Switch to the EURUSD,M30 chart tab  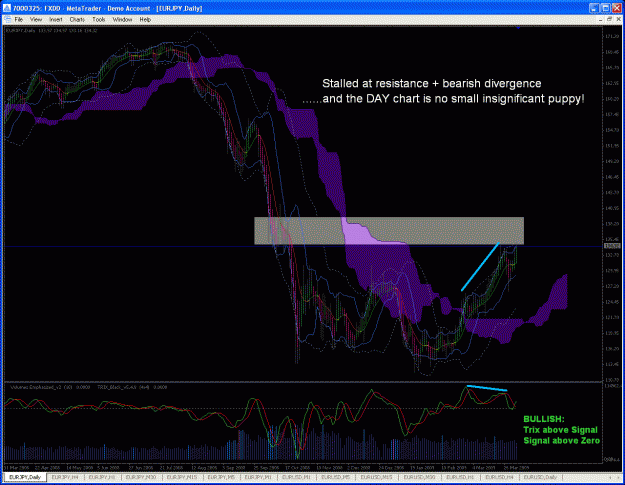point(419,477)
